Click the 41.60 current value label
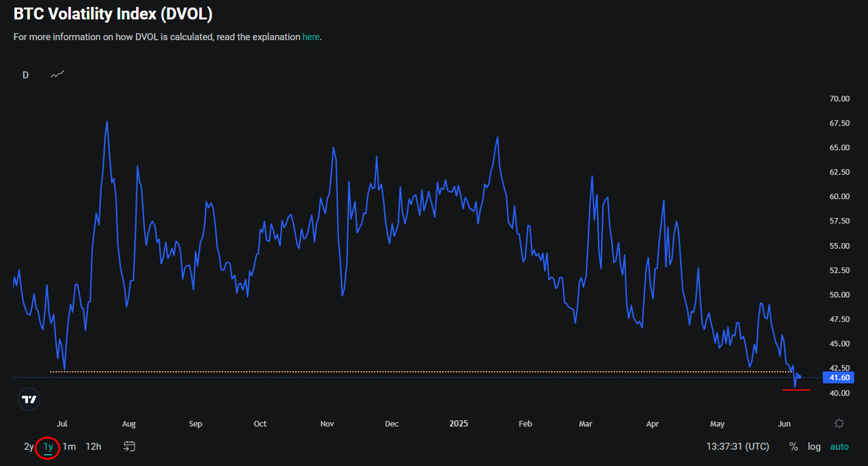The image size is (868, 466). tap(839, 377)
